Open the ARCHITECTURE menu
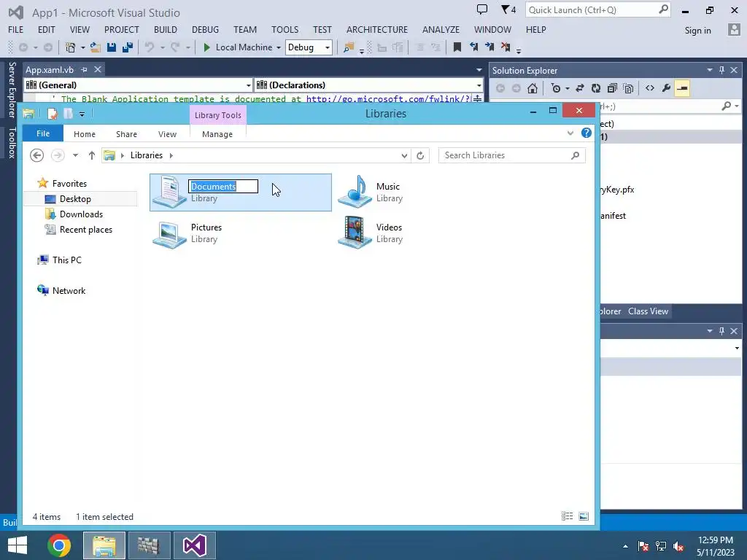Viewport: 747px width, 560px height. [377, 29]
